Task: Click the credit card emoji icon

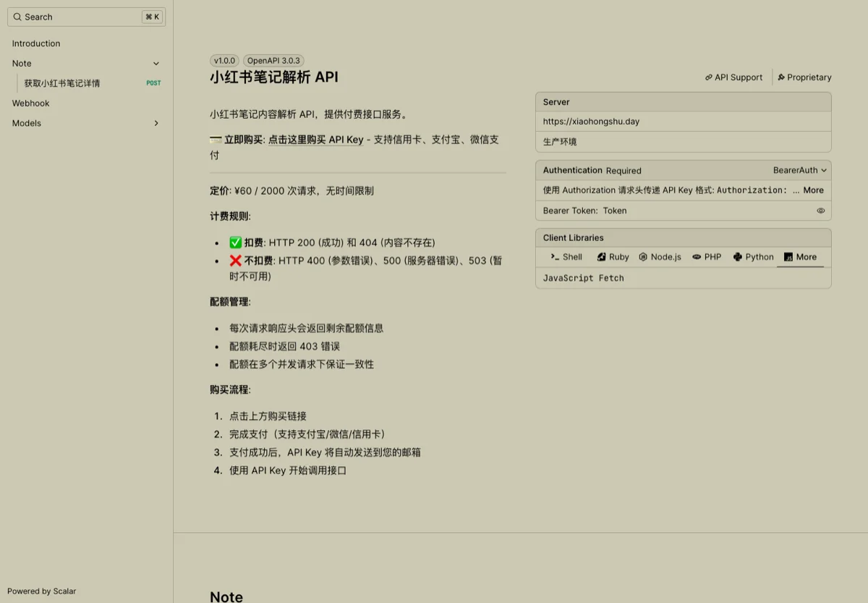Action: [216, 140]
